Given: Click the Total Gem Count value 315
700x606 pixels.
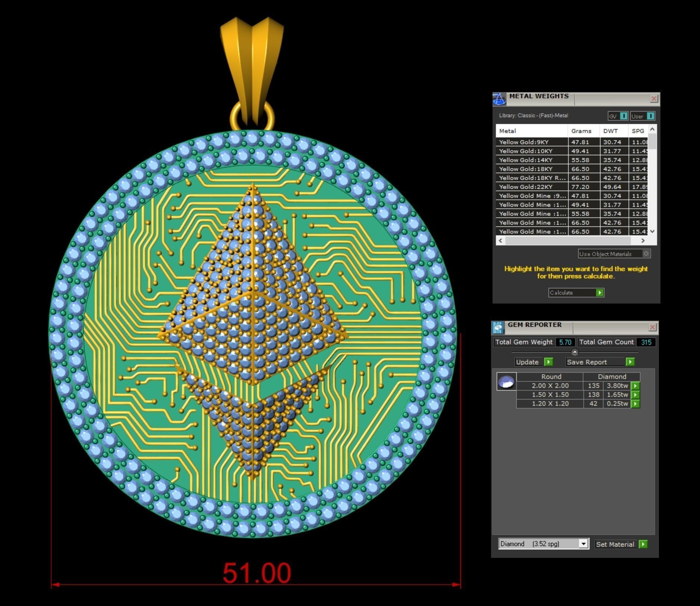Looking at the screenshot, I should click(646, 342).
